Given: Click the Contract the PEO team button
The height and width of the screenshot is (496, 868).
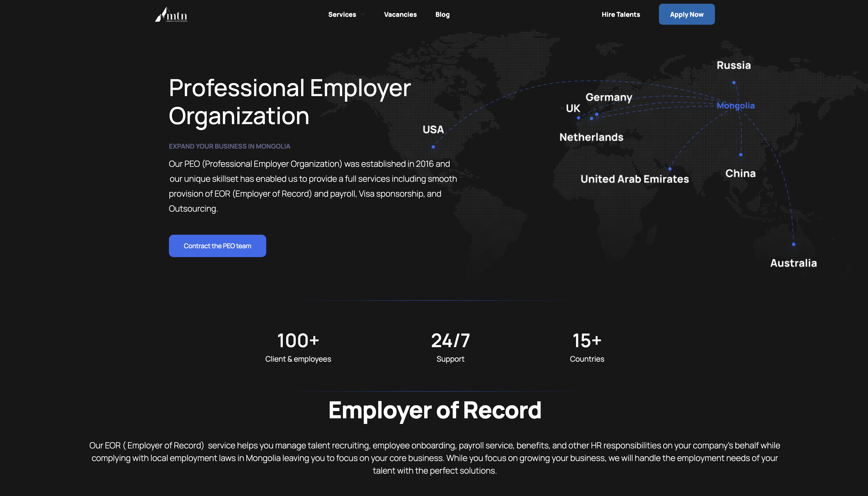Looking at the screenshot, I should click(217, 246).
